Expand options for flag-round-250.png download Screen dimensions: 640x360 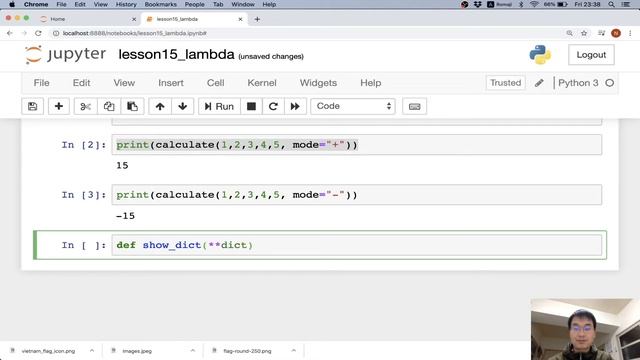293,351
